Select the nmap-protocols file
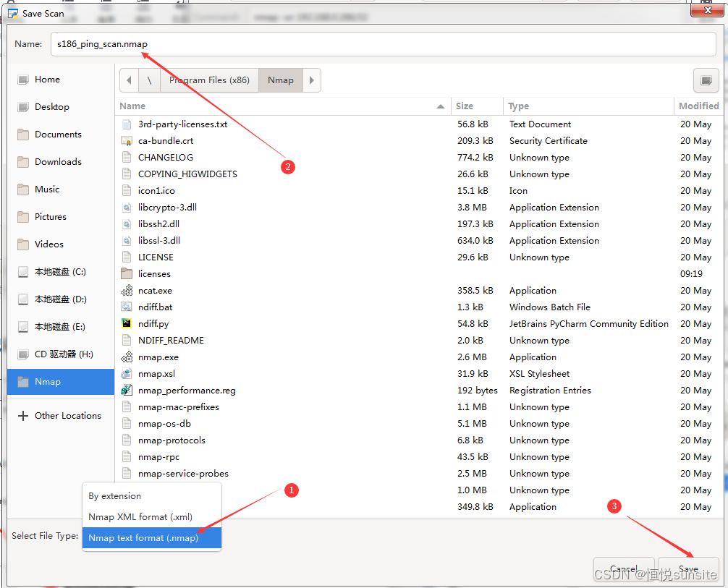 click(172, 440)
